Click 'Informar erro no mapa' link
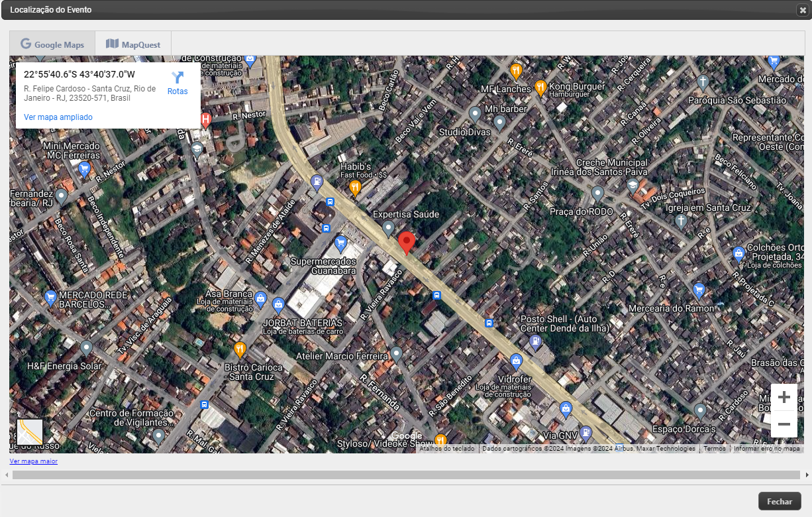 pyautogui.click(x=767, y=449)
